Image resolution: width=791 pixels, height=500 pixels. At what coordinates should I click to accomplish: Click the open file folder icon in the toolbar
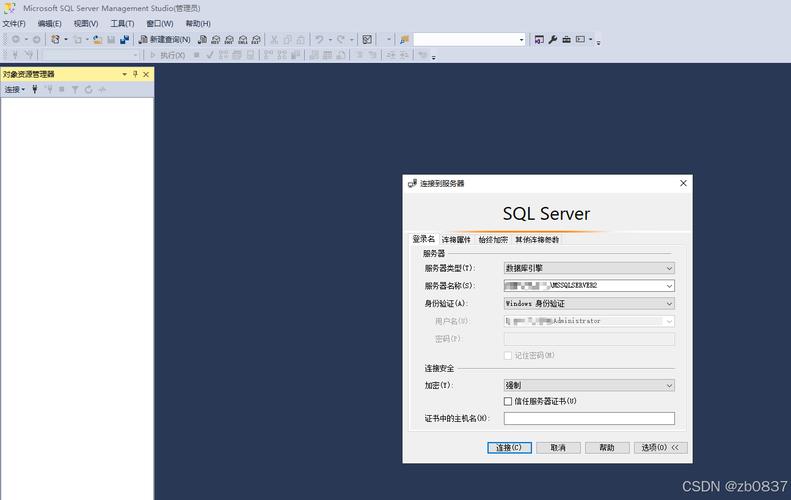(97, 39)
